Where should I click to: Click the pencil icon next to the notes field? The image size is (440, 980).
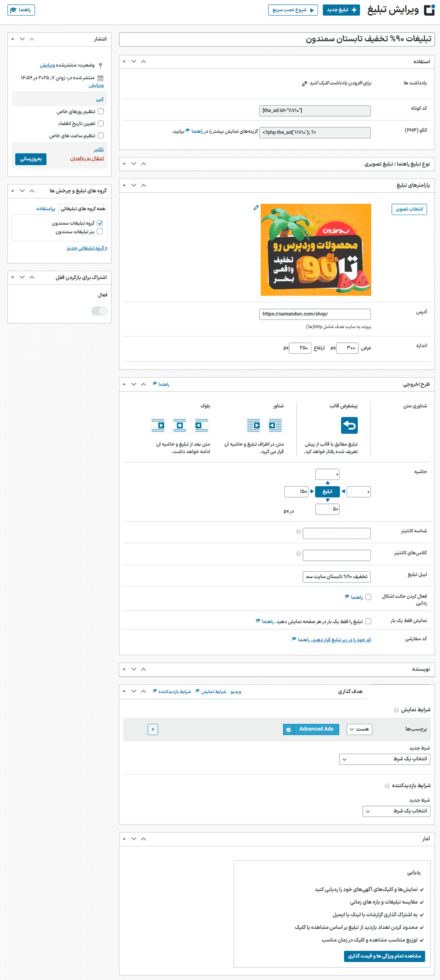[305, 83]
